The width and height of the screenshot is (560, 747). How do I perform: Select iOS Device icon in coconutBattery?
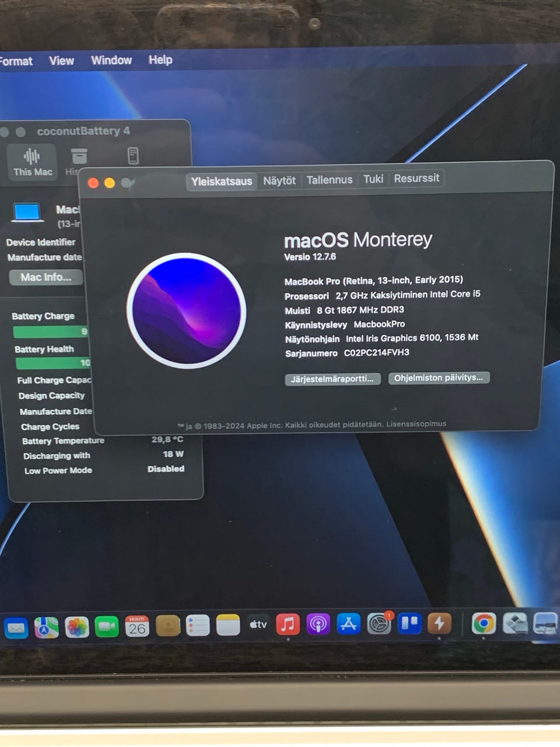click(x=133, y=156)
